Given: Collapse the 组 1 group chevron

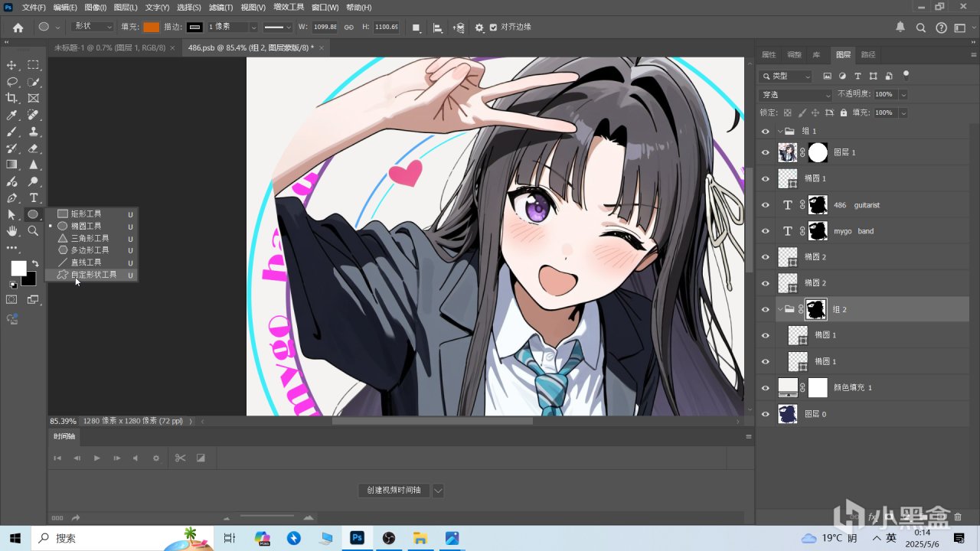Looking at the screenshot, I should pos(780,132).
